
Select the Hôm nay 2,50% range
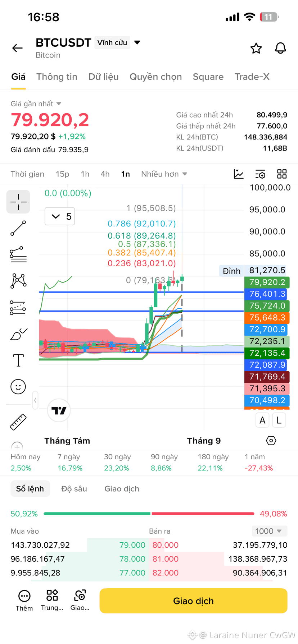[25, 463]
